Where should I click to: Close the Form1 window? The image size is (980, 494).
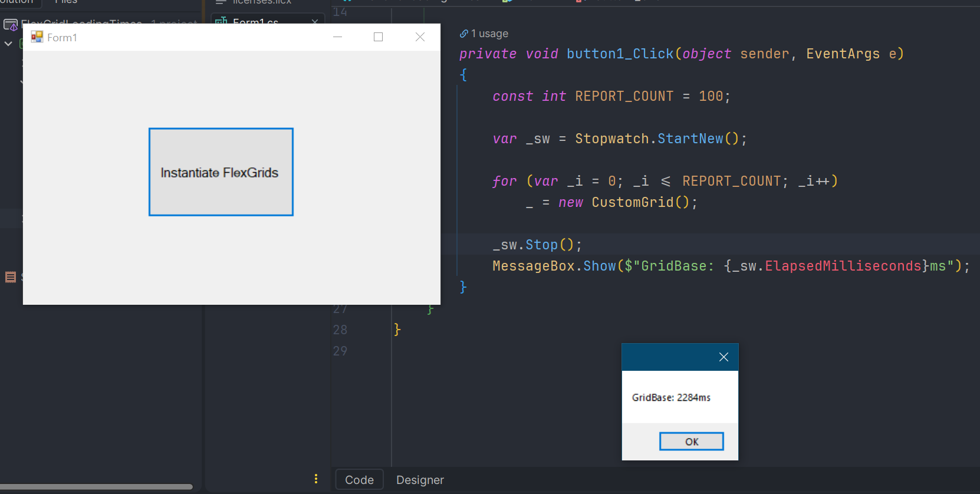(420, 37)
